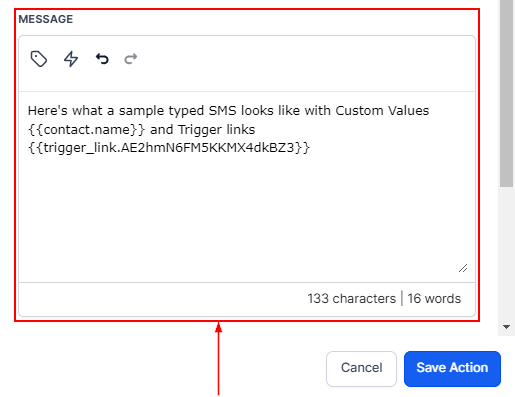The width and height of the screenshot is (515, 397).
Task: Click the scrollbar down arrow
Action: [x=507, y=327]
